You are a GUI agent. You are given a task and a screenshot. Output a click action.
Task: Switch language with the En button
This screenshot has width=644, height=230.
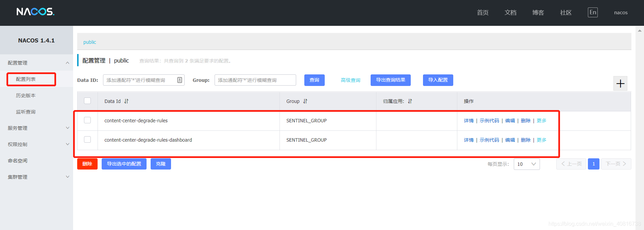[x=593, y=12]
